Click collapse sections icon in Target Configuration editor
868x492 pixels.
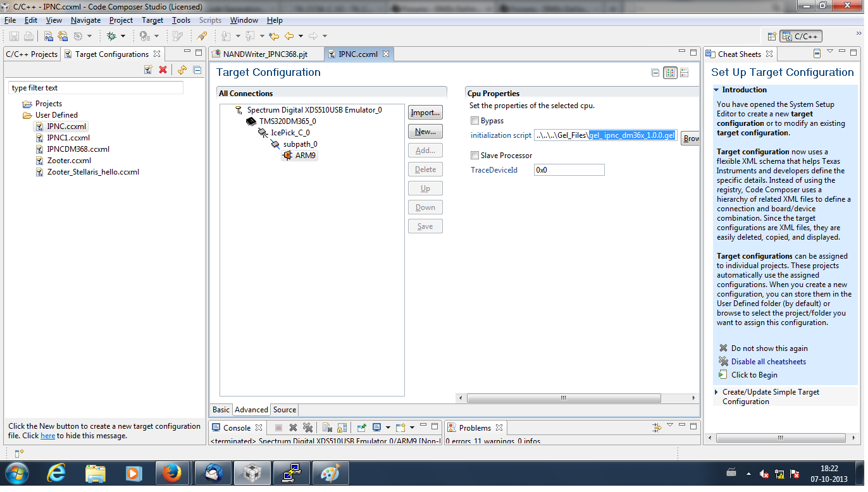point(655,73)
